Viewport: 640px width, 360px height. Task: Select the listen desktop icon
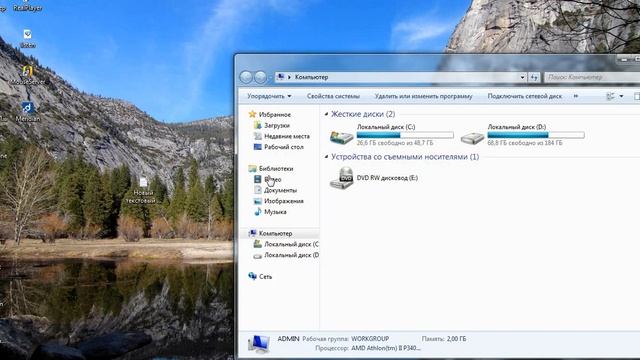(27, 38)
